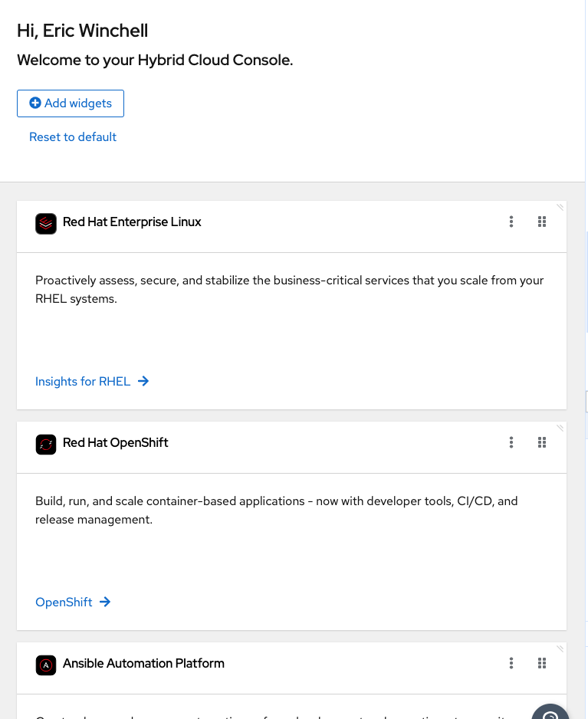Click the Red Hat Enterprise Linux logo icon
The width and height of the screenshot is (588, 719).
click(46, 223)
